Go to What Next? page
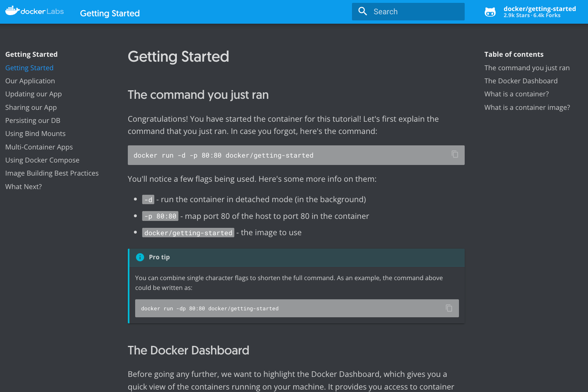The height and width of the screenshot is (392, 588). [x=24, y=187]
